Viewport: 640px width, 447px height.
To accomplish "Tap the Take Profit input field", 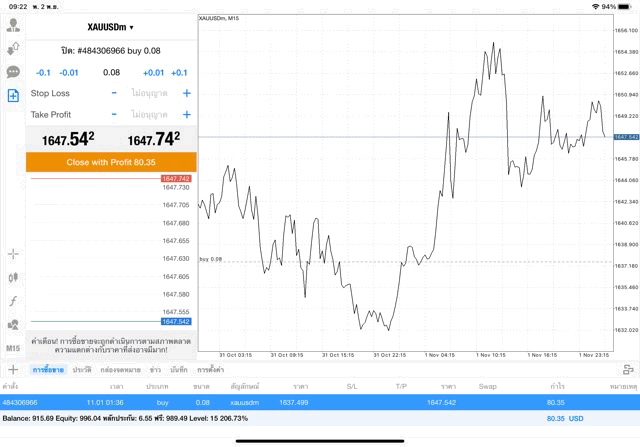I will point(149,114).
